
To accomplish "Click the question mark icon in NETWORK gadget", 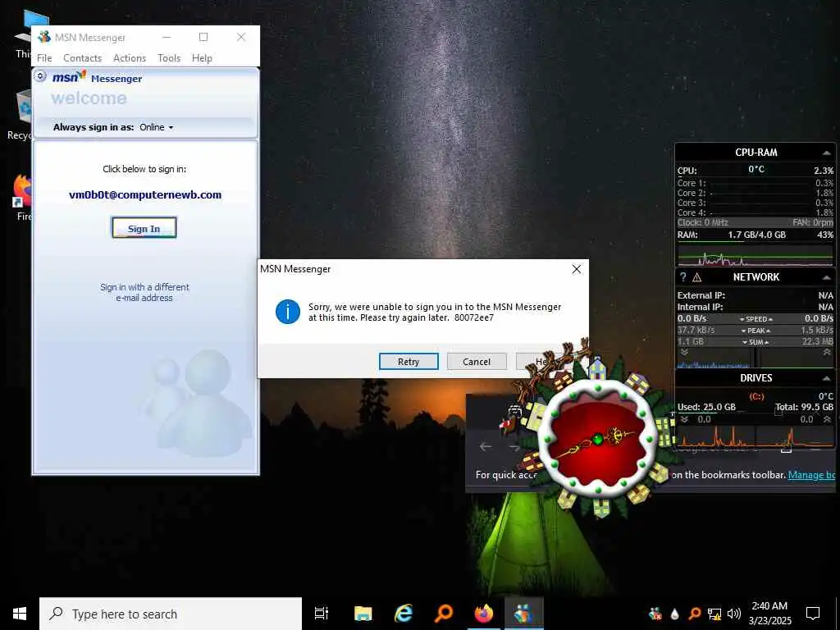I will click(683, 277).
